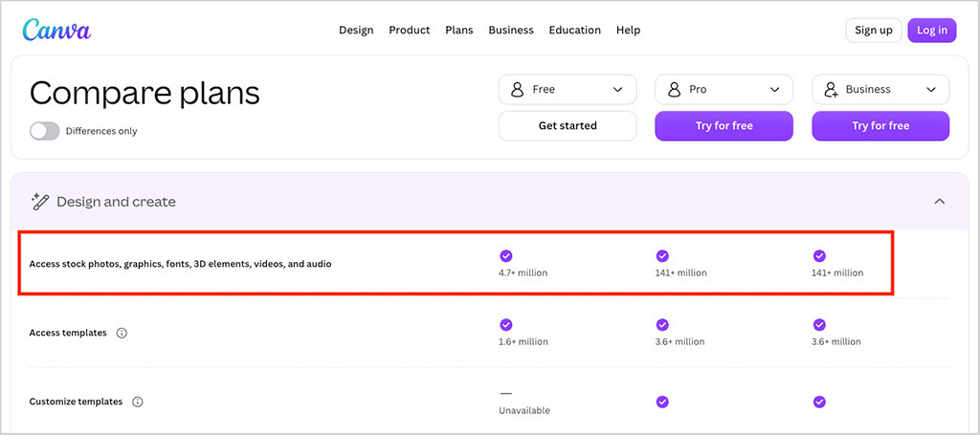Click the Compare plans heading
Image resolution: width=980 pixels, height=435 pixels.
(x=145, y=94)
